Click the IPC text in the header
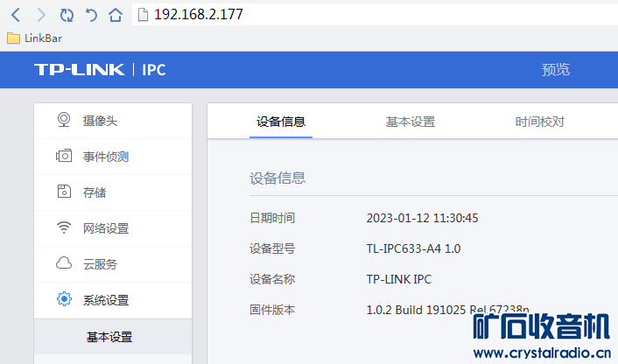Image resolution: width=618 pixels, height=364 pixels. pyautogui.click(x=154, y=70)
